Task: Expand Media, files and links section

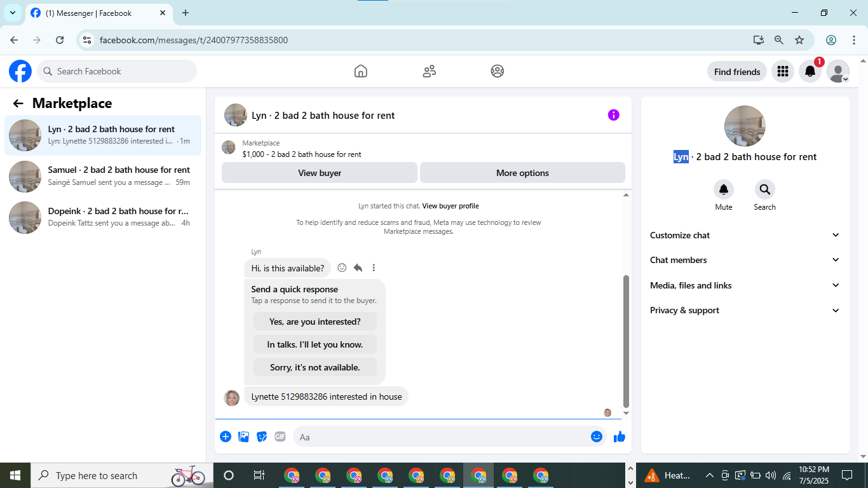Action: coord(745,285)
